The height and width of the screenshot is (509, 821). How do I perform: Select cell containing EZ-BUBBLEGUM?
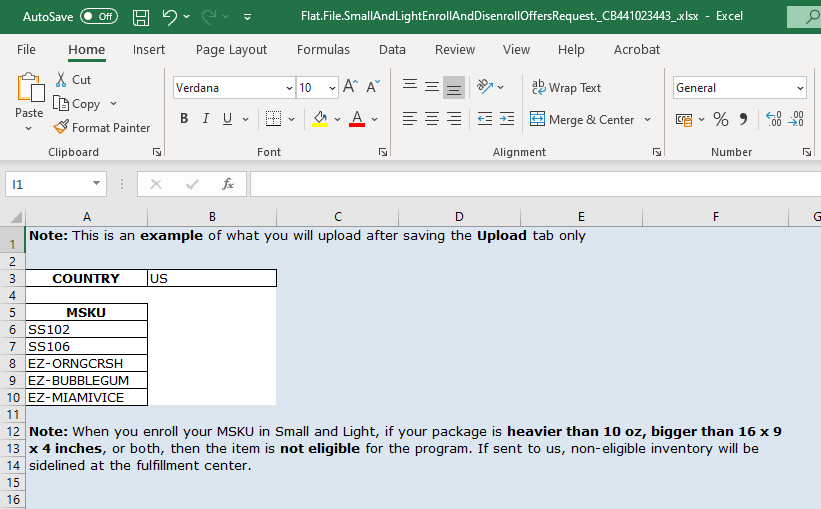pos(87,380)
